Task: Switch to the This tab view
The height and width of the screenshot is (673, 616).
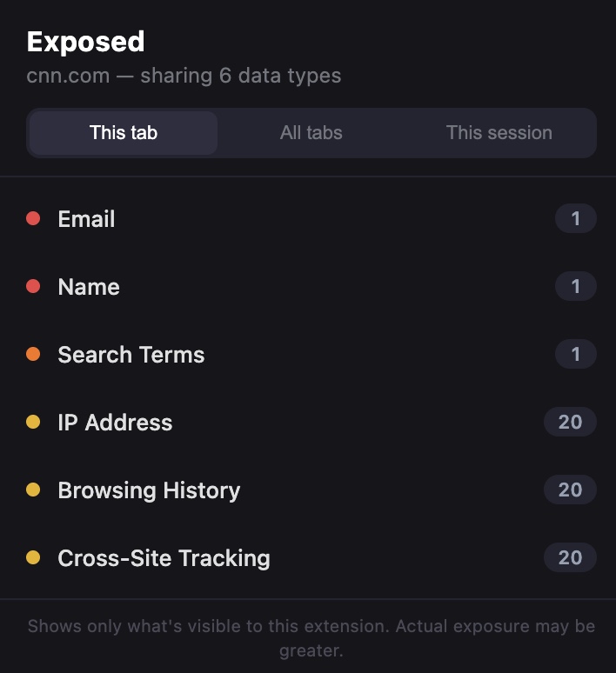Action: pos(124,133)
